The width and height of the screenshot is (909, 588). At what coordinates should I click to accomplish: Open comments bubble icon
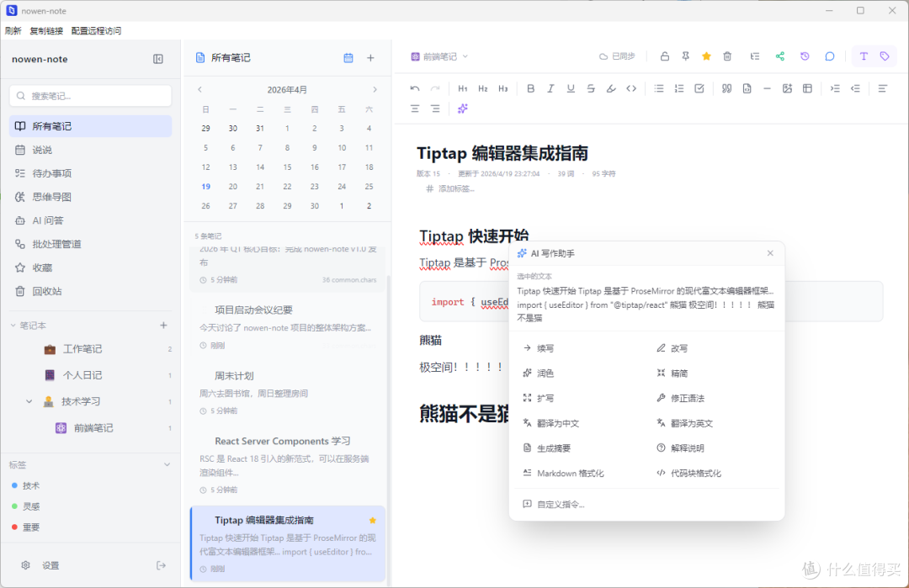(x=830, y=56)
